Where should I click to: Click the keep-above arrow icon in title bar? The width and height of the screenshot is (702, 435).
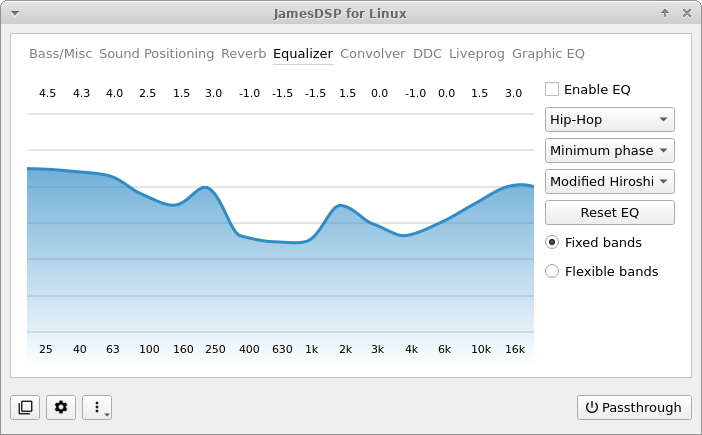pos(665,13)
